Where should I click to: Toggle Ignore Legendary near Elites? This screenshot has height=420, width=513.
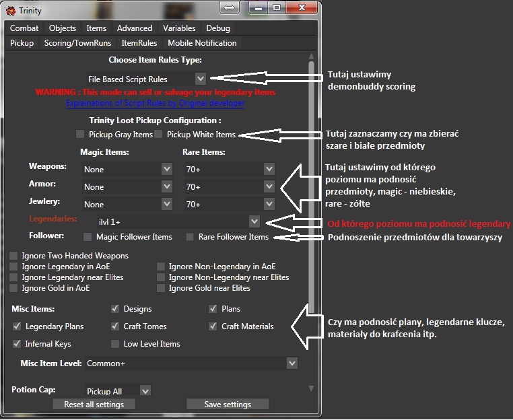pyautogui.click(x=13, y=277)
